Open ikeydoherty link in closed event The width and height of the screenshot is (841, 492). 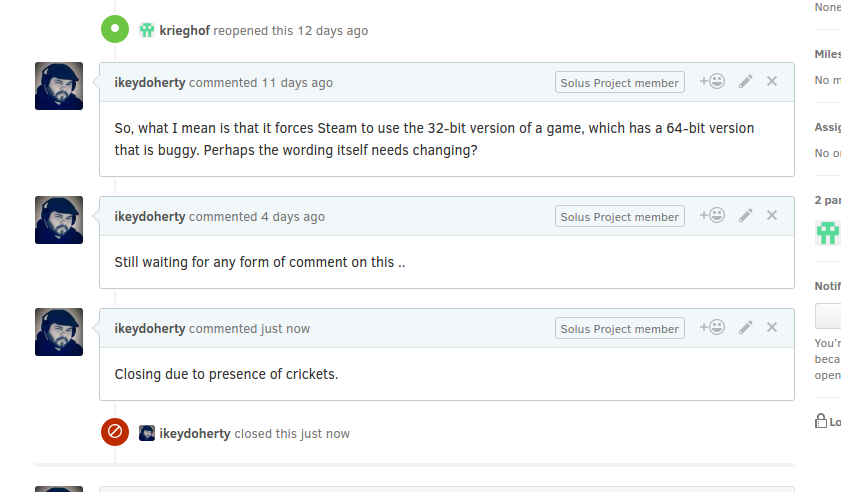coord(195,434)
